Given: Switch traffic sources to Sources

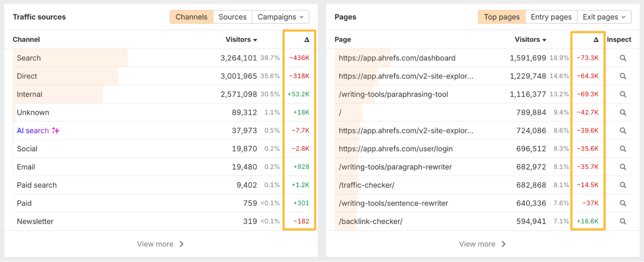Looking at the screenshot, I should [x=232, y=17].
